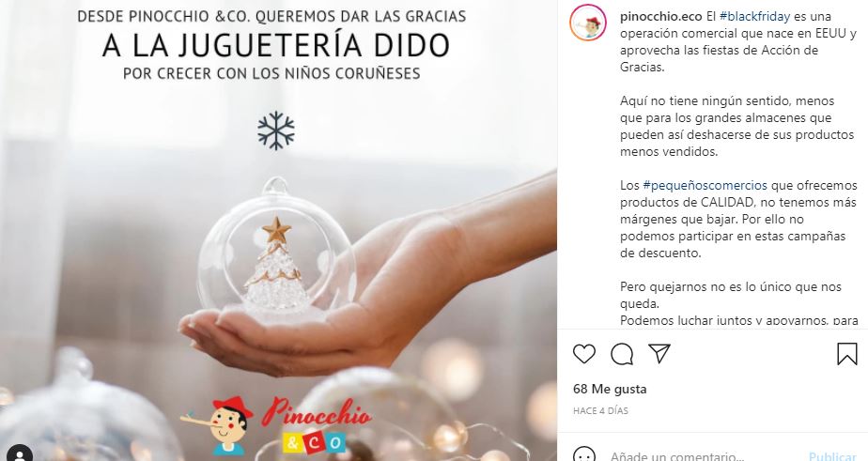868x461 pixels.
Task: Like the post with the heart icon
Action: (x=584, y=354)
